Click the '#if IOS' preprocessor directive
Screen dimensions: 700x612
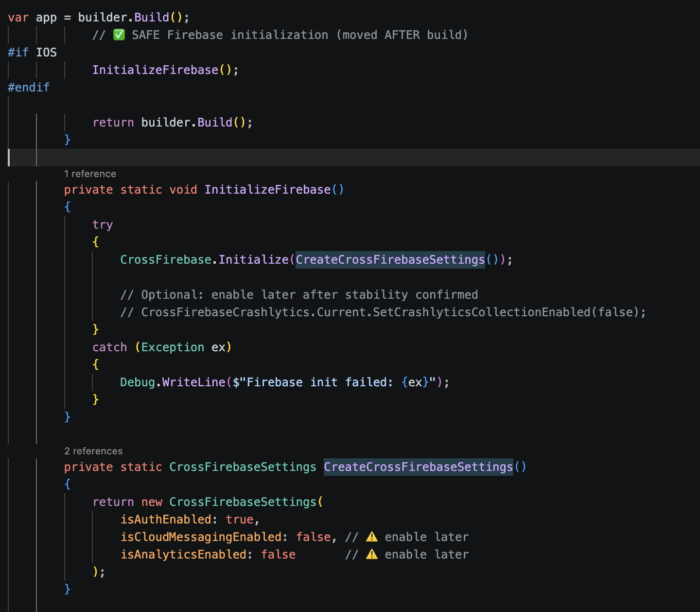point(32,53)
